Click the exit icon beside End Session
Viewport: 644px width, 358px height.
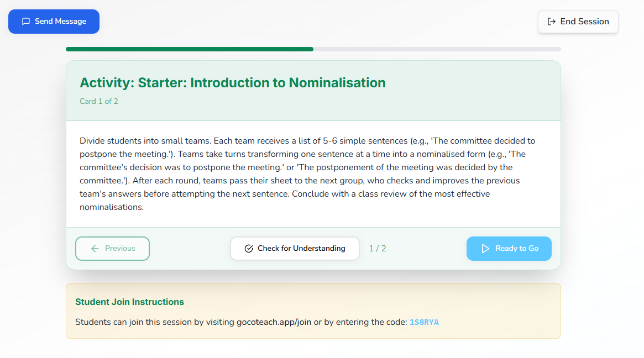pos(551,22)
